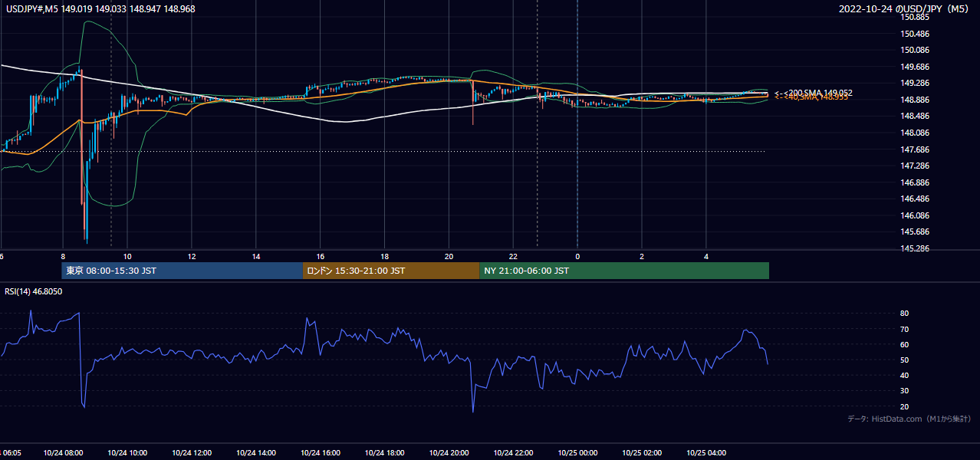
Task: Click price axis label 146.486
Action: tap(916, 199)
